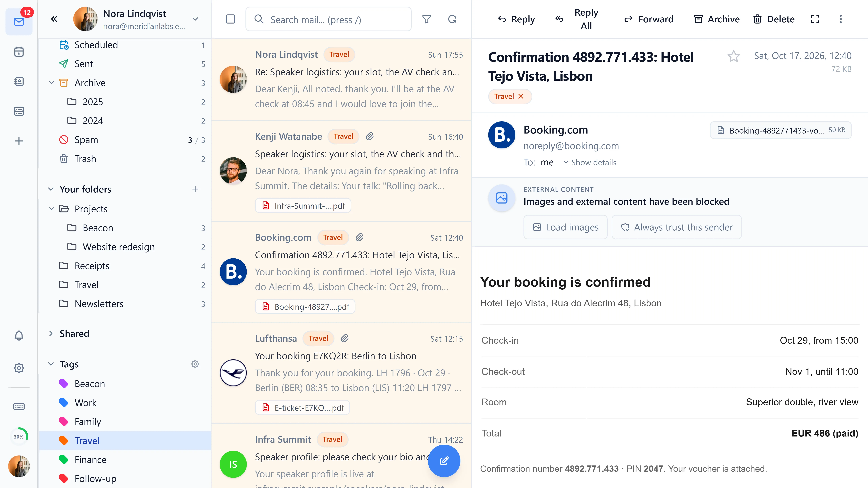Open the Scheduled folder

[x=125, y=45]
